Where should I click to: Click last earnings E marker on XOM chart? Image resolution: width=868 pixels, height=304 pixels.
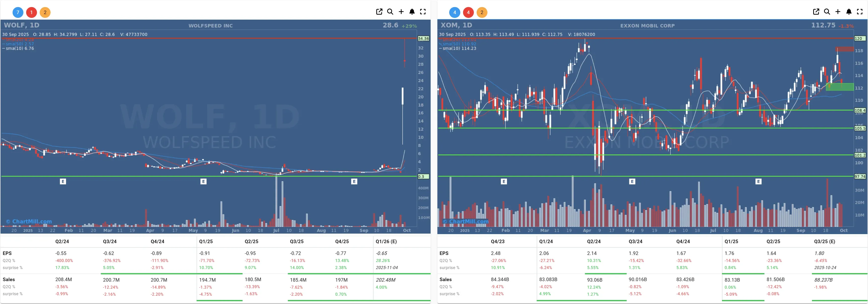click(758, 182)
